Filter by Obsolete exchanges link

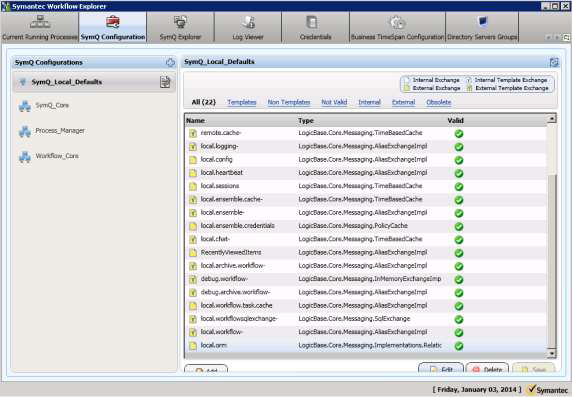439,102
